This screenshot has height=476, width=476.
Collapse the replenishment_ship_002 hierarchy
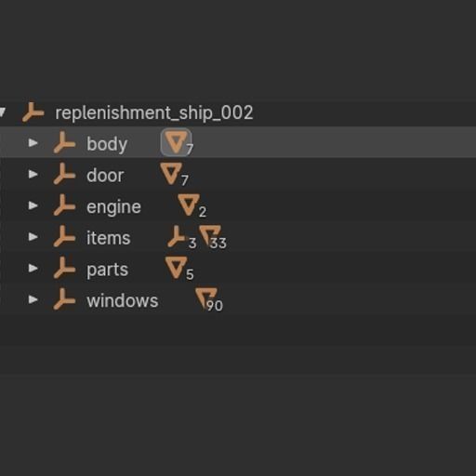[x=3, y=112]
